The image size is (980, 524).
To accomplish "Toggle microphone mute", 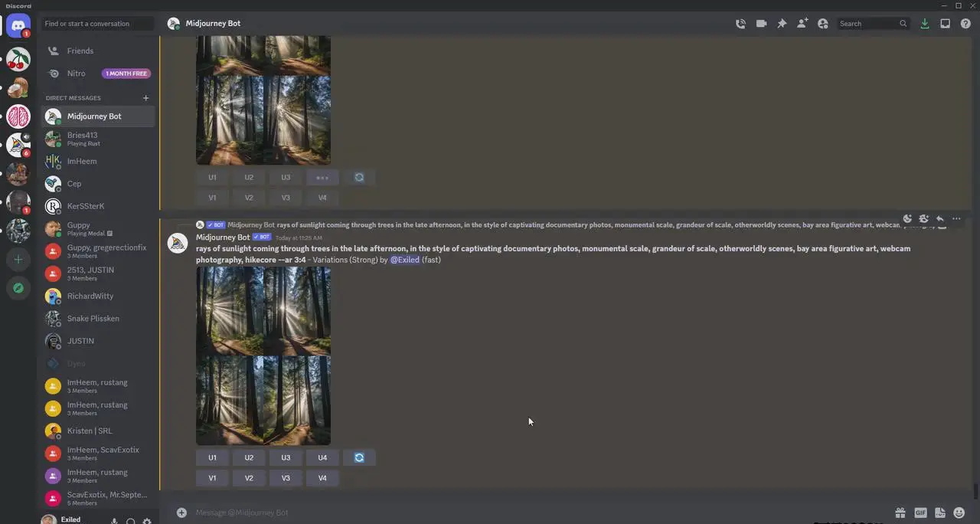I will pos(114,521).
